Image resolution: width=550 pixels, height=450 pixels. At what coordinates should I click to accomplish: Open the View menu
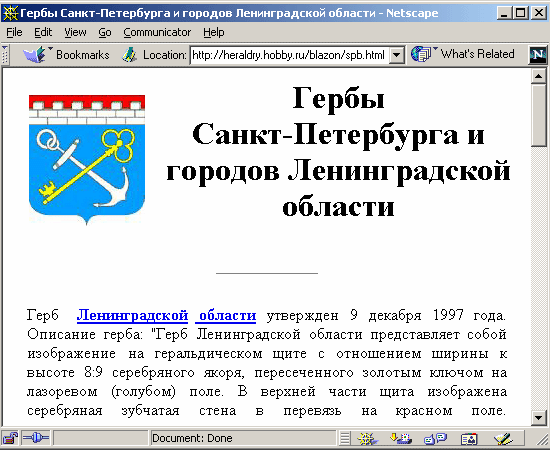75,32
